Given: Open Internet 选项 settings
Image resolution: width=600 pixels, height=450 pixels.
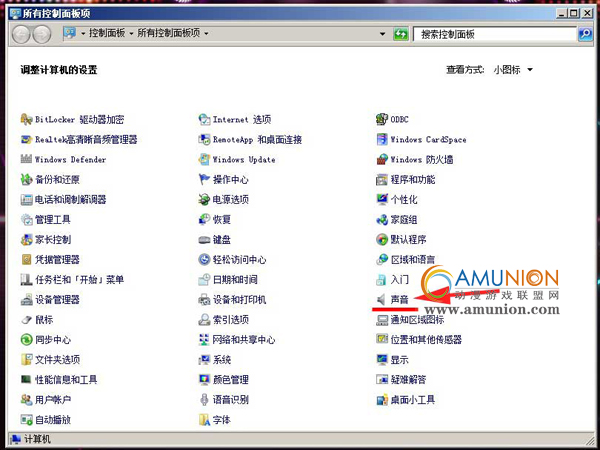Looking at the screenshot, I should point(241,119).
